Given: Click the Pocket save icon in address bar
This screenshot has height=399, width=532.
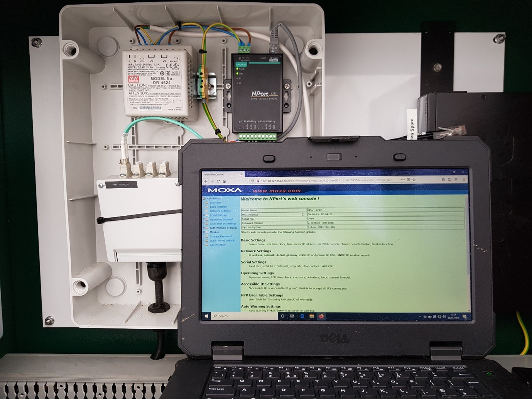Looking at the screenshot, I should click(409, 179).
